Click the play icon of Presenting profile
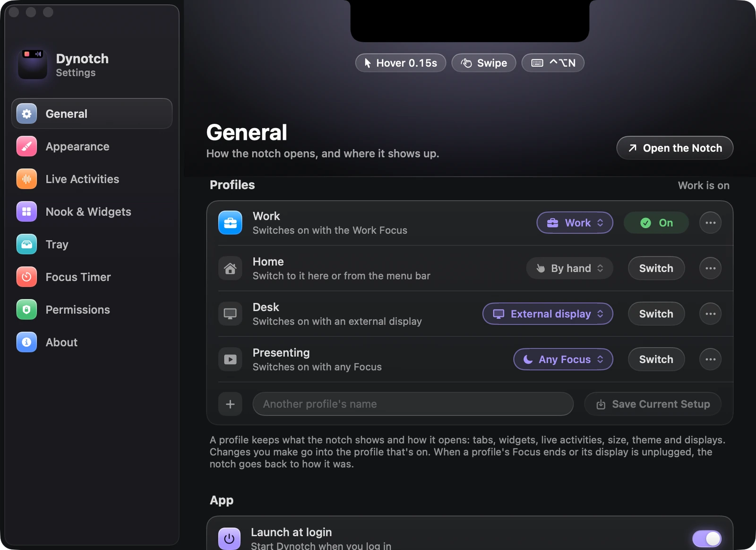The width and height of the screenshot is (756, 550). (230, 360)
